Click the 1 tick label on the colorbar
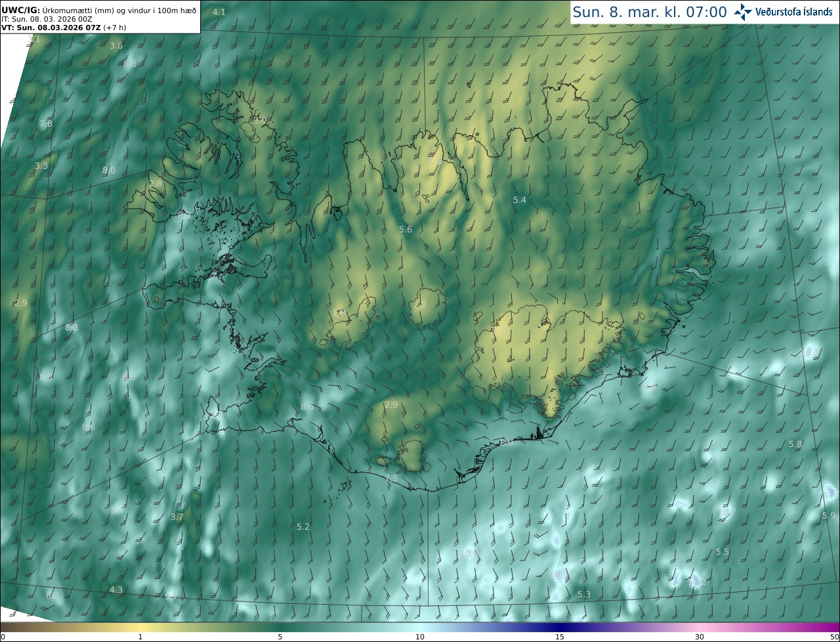The height and width of the screenshot is (642, 840). point(140,637)
